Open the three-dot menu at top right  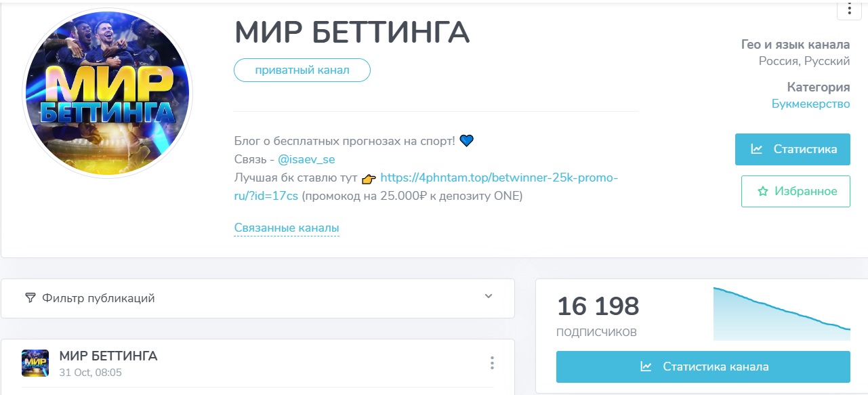click(849, 9)
